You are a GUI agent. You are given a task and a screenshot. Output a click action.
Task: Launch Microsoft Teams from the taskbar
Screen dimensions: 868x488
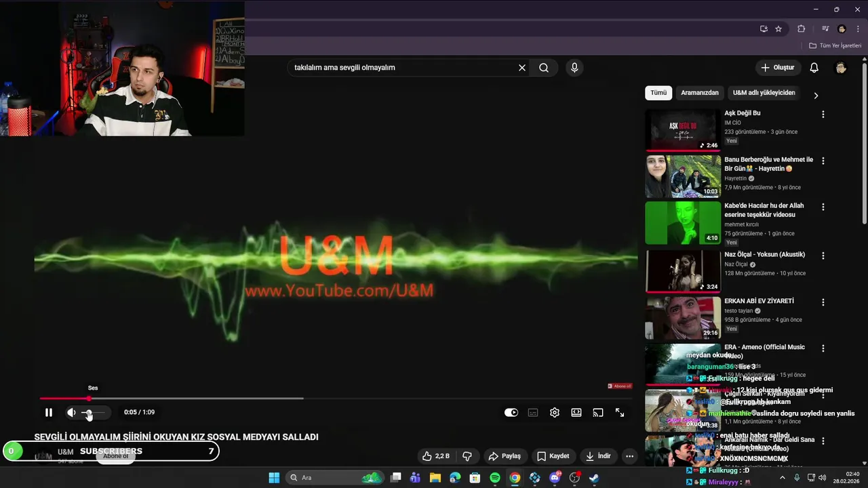(416, 478)
